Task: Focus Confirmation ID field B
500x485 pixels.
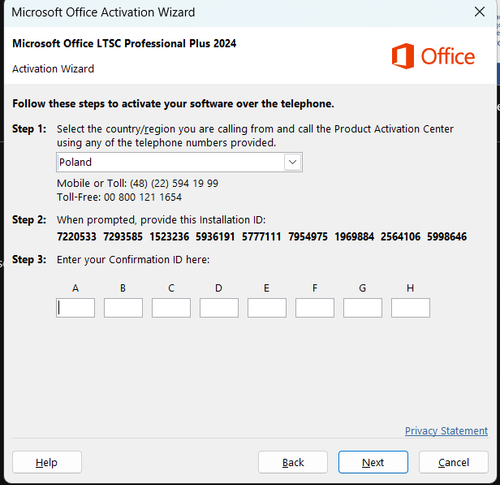Action: click(x=123, y=308)
